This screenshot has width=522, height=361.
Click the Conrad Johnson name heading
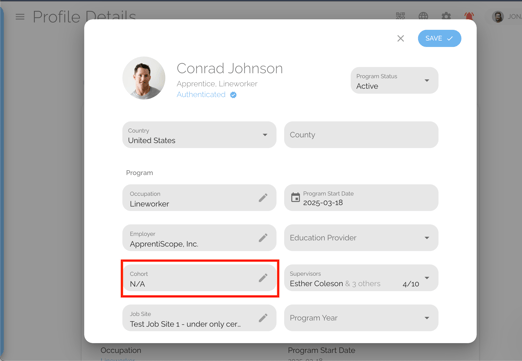coord(230,69)
